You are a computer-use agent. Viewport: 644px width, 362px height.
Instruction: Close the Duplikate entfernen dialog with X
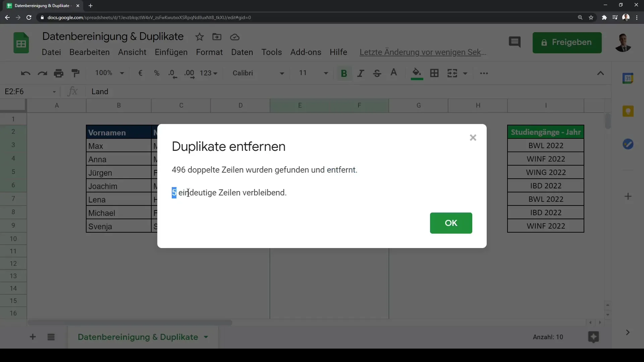[x=473, y=138]
